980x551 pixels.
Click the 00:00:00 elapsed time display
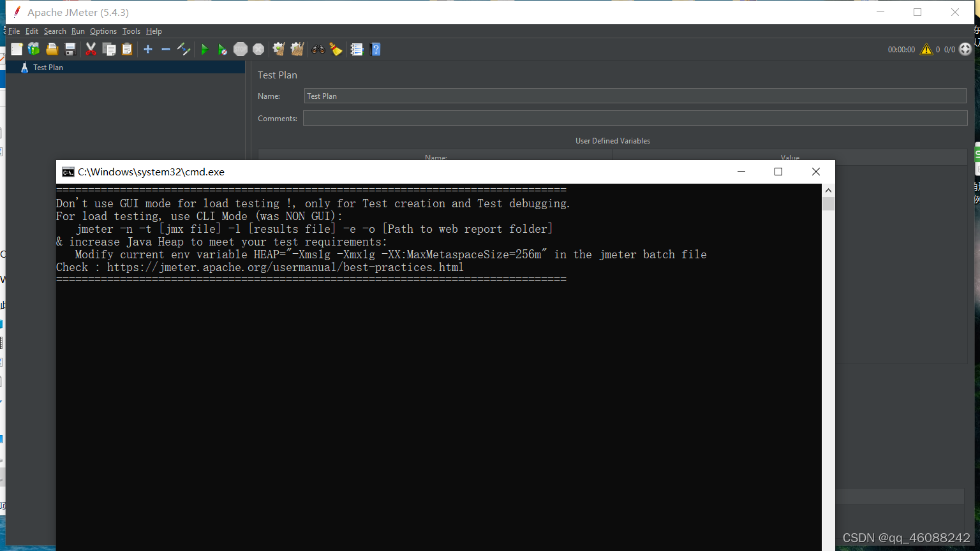point(902,49)
